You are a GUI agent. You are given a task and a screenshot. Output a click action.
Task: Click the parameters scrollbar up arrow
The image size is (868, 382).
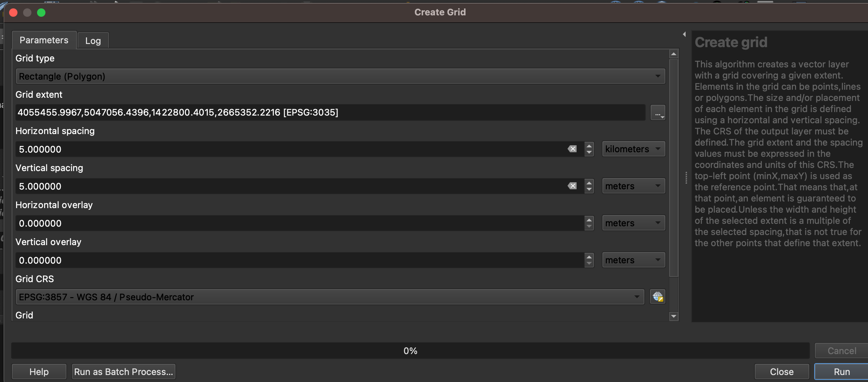click(x=674, y=54)
